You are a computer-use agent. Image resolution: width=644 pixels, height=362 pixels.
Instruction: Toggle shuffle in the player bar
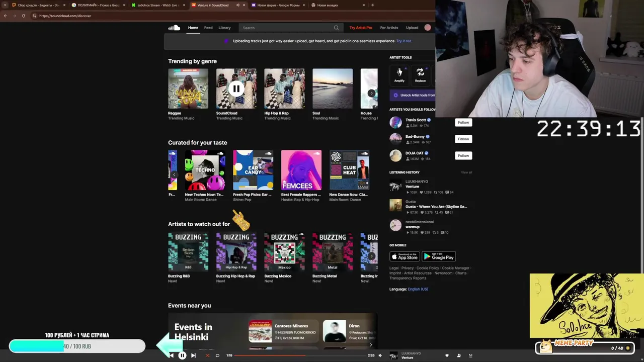coord(207,355)
